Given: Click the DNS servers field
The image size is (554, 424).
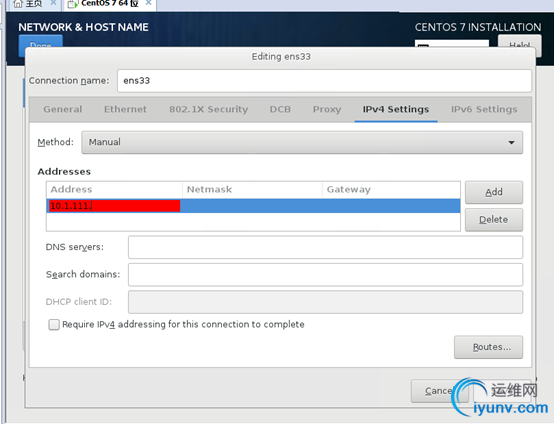Looking at the screenshot, I should [325, 247].
